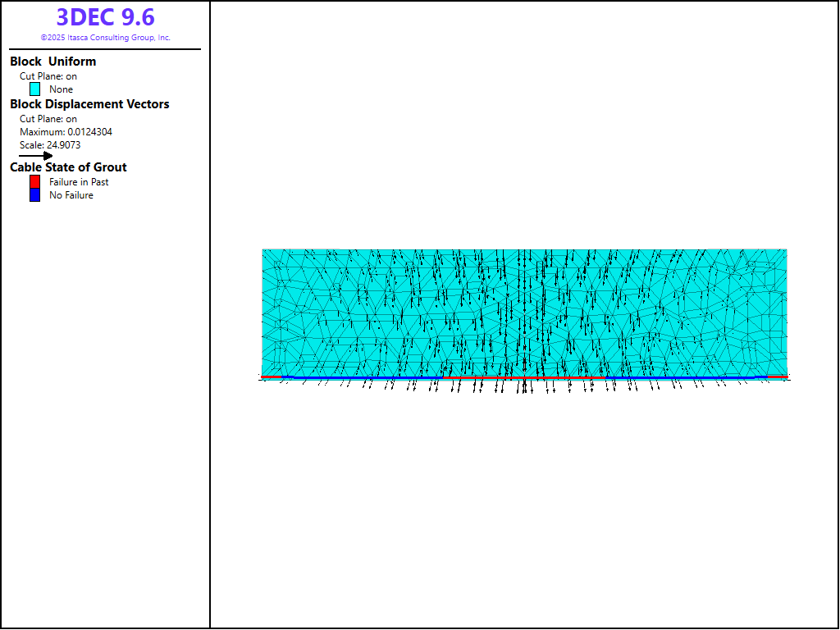Click Cut Plane setting under Block Uniform
This screenshot has height=630, width=840.
[x=48, y=76]
